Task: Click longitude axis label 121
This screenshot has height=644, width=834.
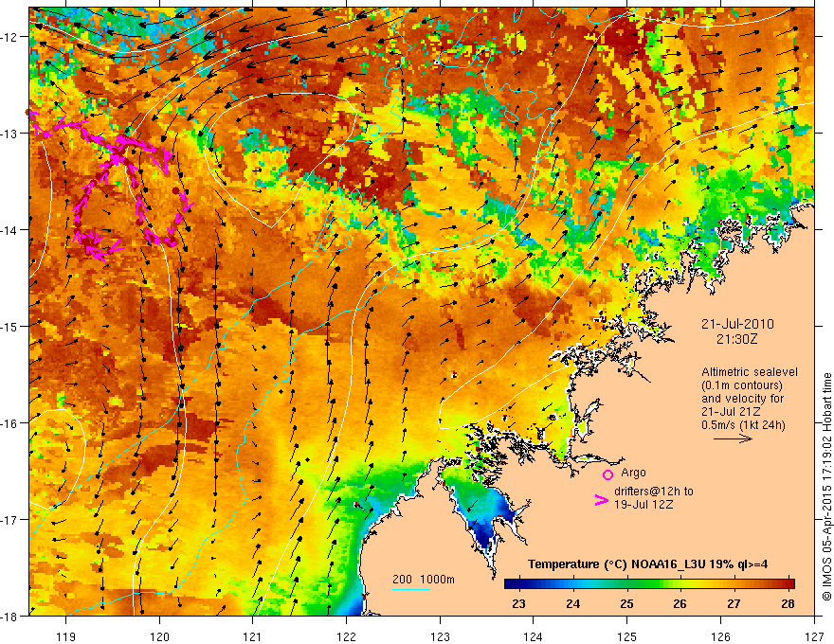Action: (253, 636)
